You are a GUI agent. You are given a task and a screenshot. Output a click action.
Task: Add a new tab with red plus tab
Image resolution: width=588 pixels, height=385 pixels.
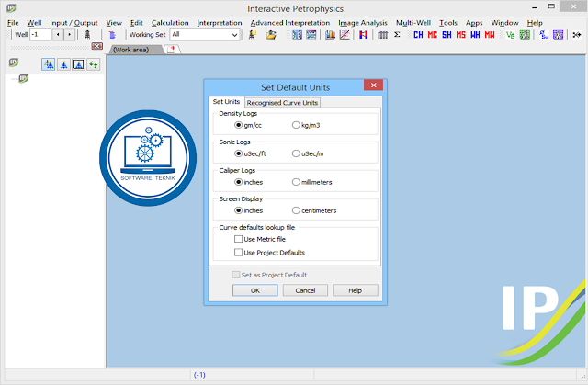(173, 49)
